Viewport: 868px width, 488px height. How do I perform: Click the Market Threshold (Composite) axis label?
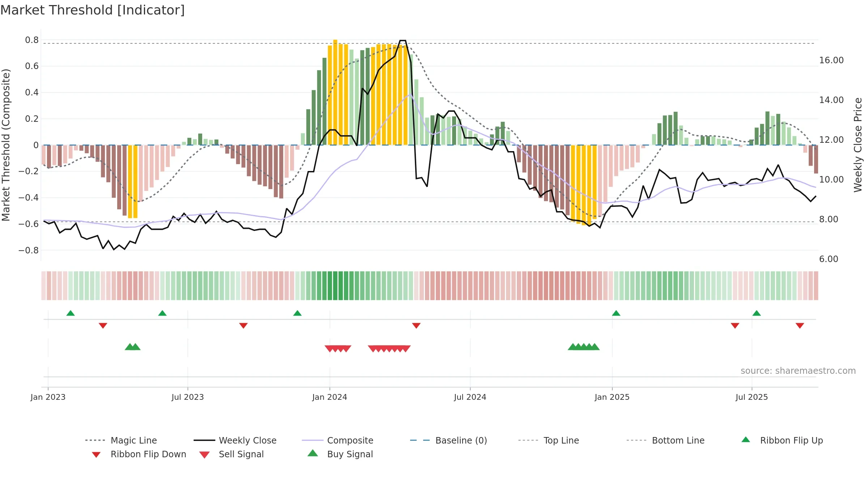point(6,145)
